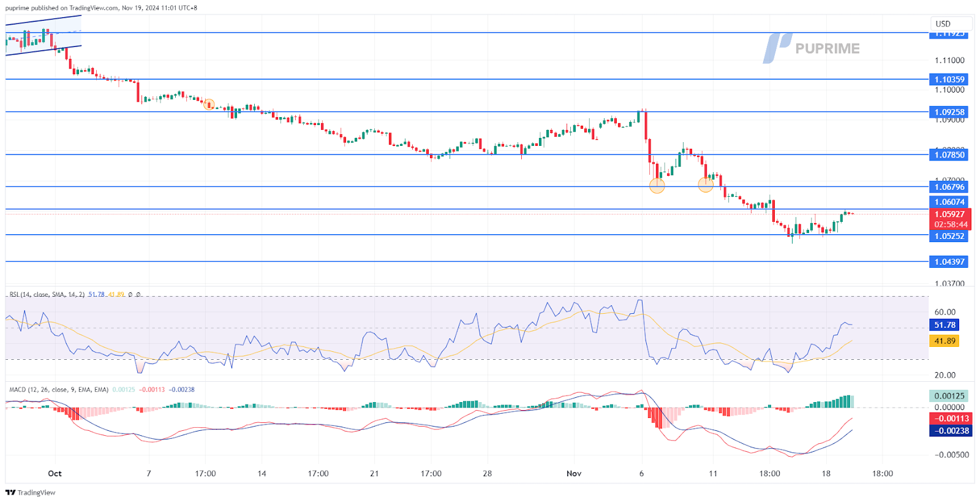Click the 7 date label on time axis
This screenshot has height=502, width=980.
tap(149, 473)
